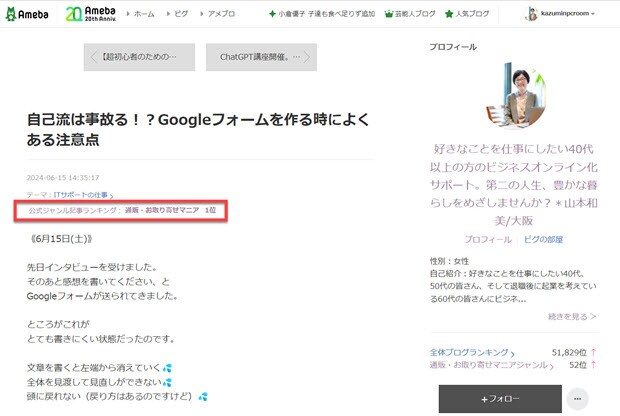Open 全体ブログランキング link
This screenshot has height=416, width=620.
[471, 352]
